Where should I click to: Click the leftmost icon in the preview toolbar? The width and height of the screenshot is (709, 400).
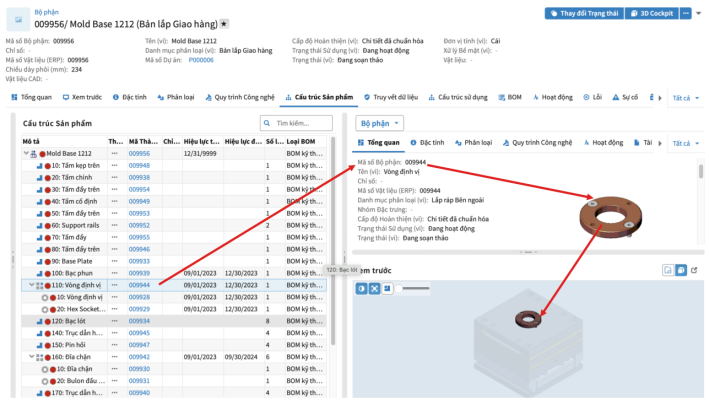coord(362,288)
